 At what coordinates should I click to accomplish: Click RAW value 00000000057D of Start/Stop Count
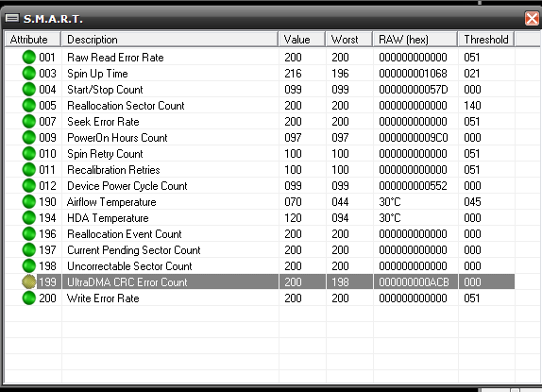pos(413,90)
